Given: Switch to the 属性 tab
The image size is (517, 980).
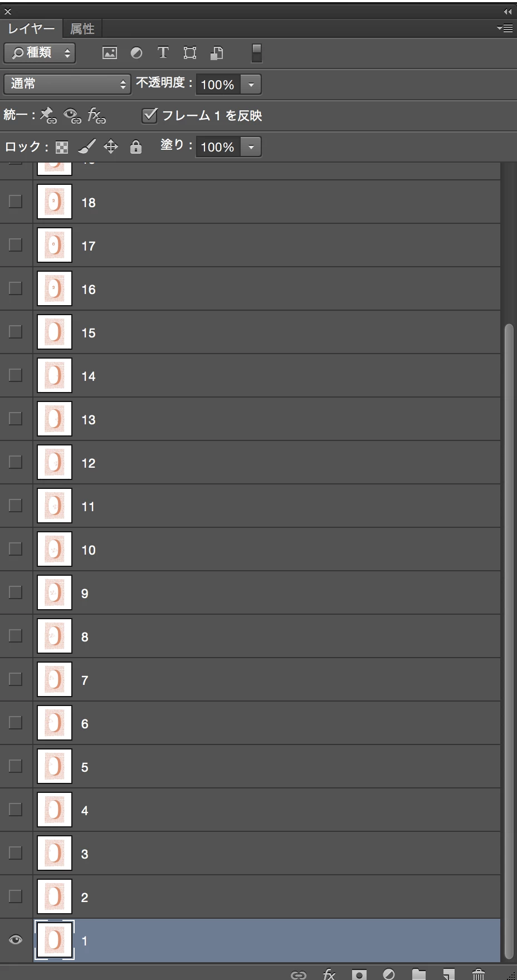Looking at the screenshot, I should (x=82, y=28).
